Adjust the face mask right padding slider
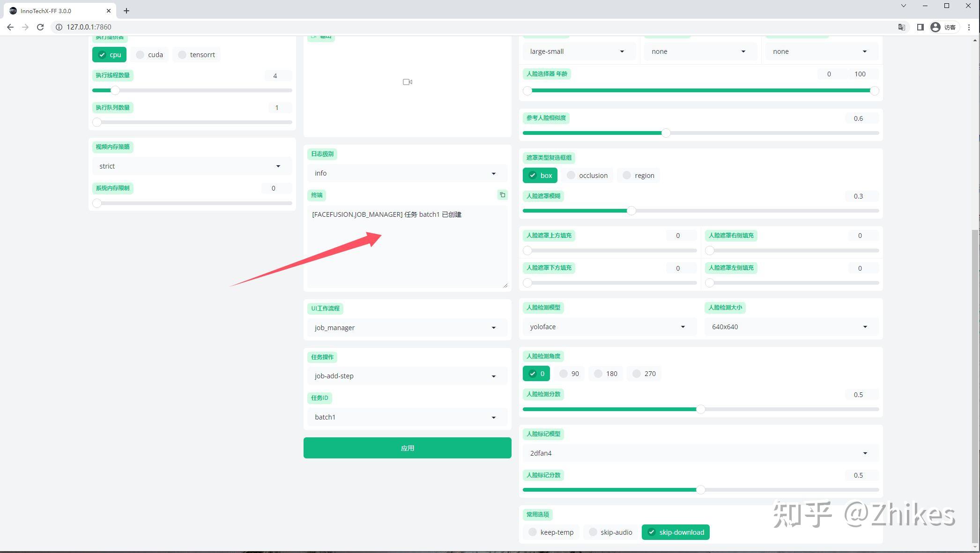 792,251
